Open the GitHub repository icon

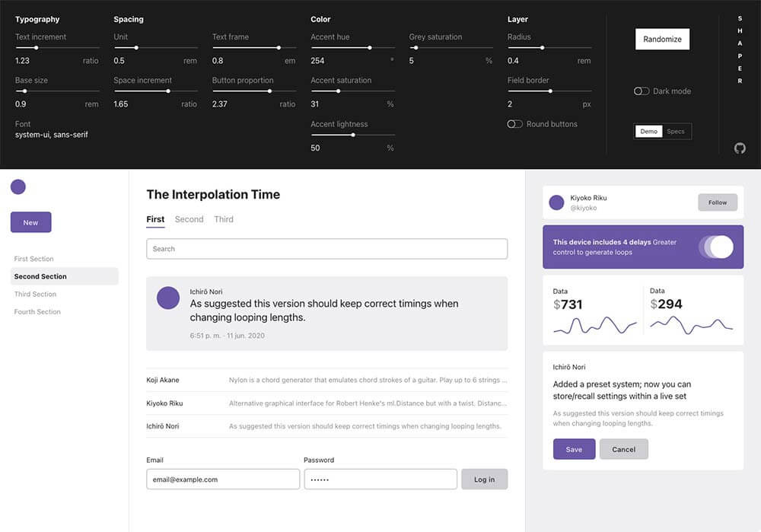(740, 148)
